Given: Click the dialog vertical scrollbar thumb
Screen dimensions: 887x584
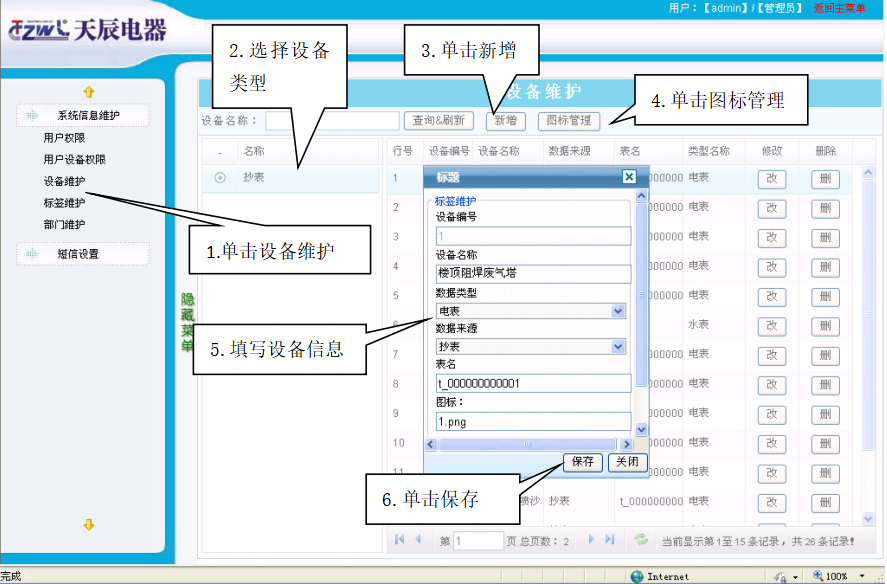Looking at the screenshot, I should coord(641,294).
